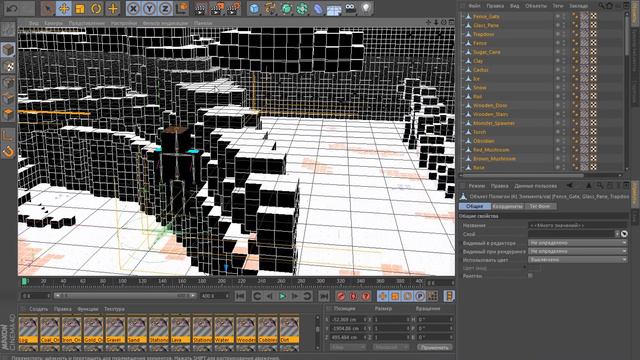Toggle Autokeying red button
Viewport: 640px width, 360px height.
[x=353, y=296]
